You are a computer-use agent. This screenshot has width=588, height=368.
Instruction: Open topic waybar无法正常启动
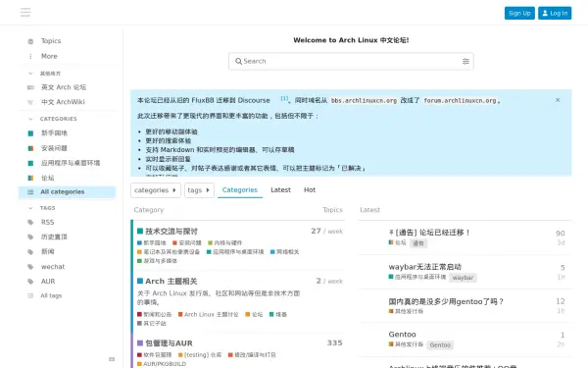click(x=425, y=267)
